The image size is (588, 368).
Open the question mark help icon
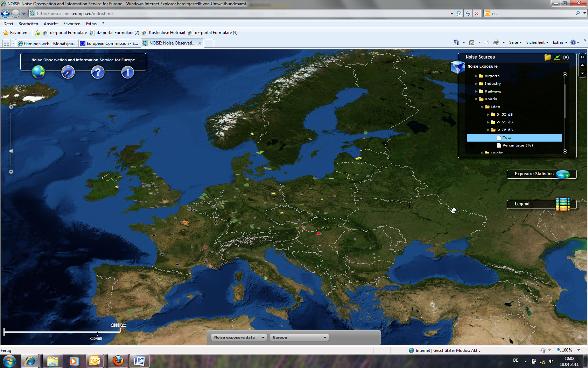point(98,73)
